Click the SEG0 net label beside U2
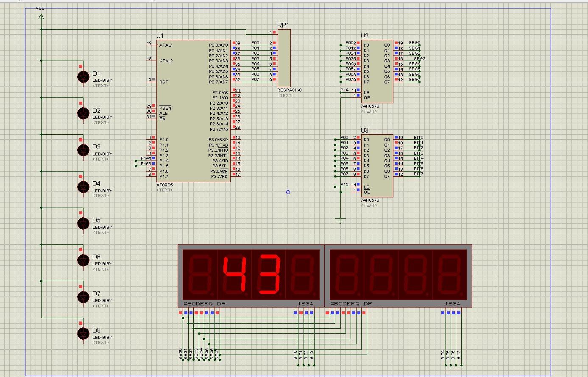588x377 pixels. (x=414, y=43)
